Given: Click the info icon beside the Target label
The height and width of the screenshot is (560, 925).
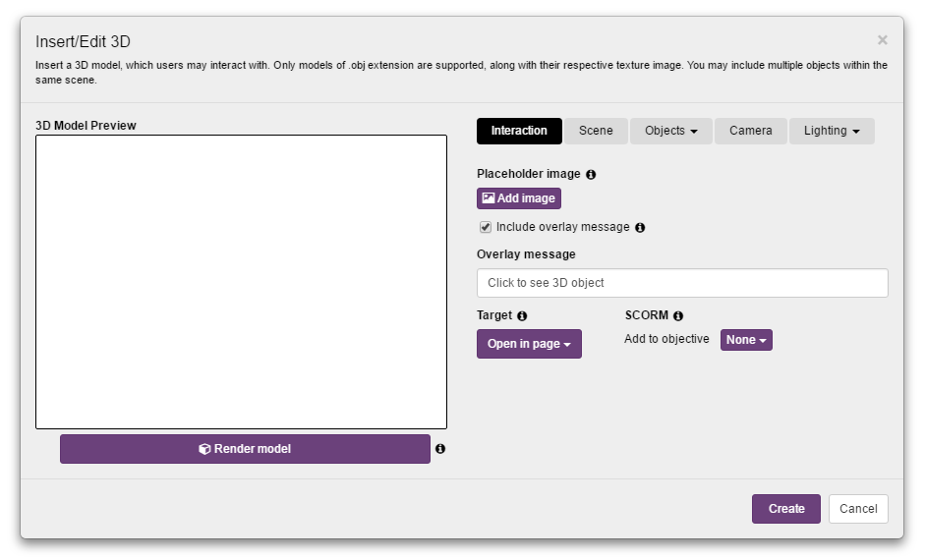Looking at the screenshot, I should tap(522, 316).
